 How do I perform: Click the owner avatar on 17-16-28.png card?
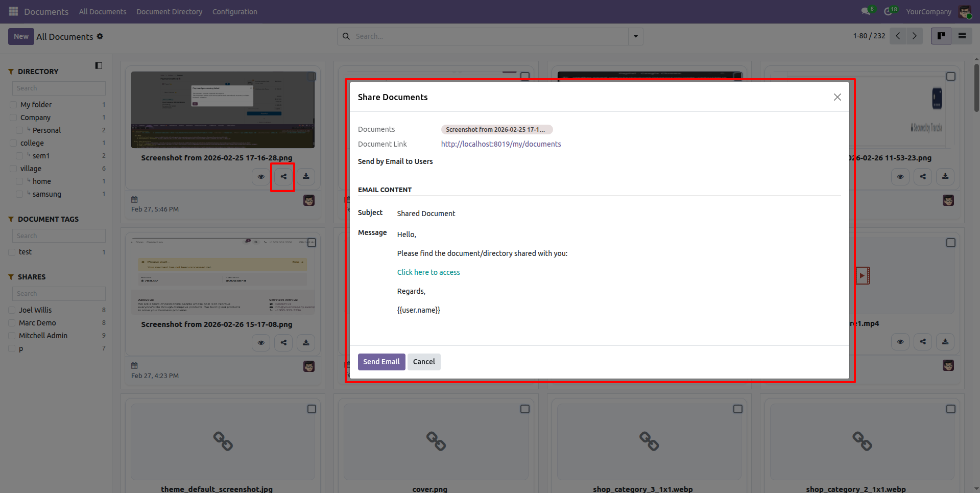coord(309,200)
